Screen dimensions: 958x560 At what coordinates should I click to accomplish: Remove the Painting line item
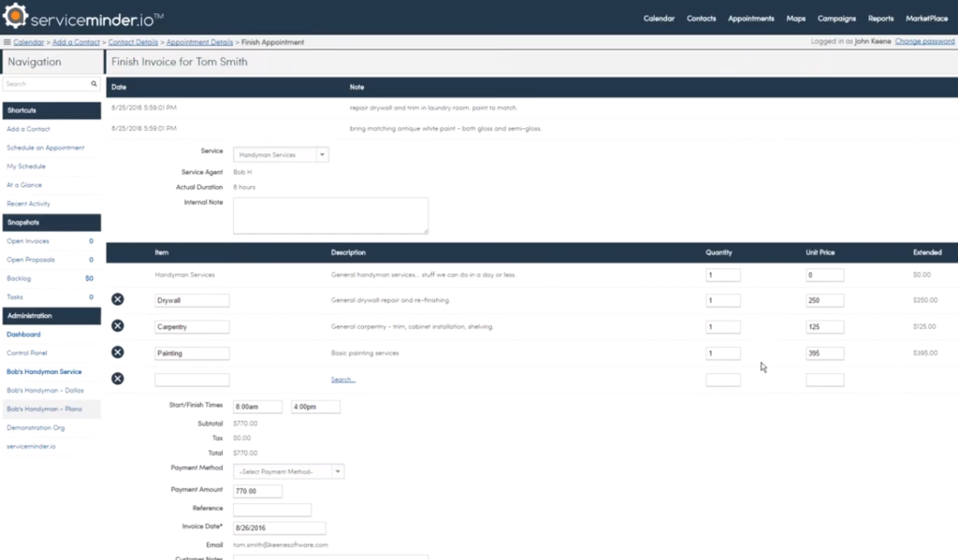118,352
